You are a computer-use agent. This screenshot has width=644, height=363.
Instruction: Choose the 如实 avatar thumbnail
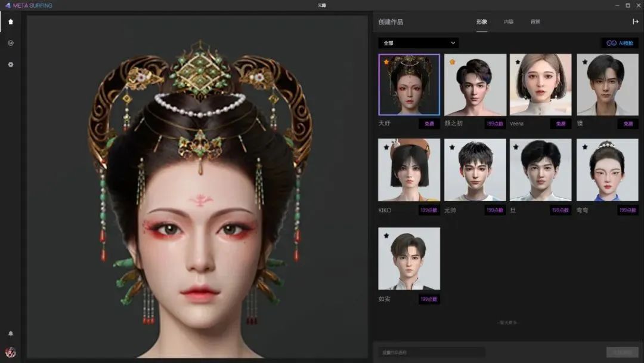click(x=409, y=259)
